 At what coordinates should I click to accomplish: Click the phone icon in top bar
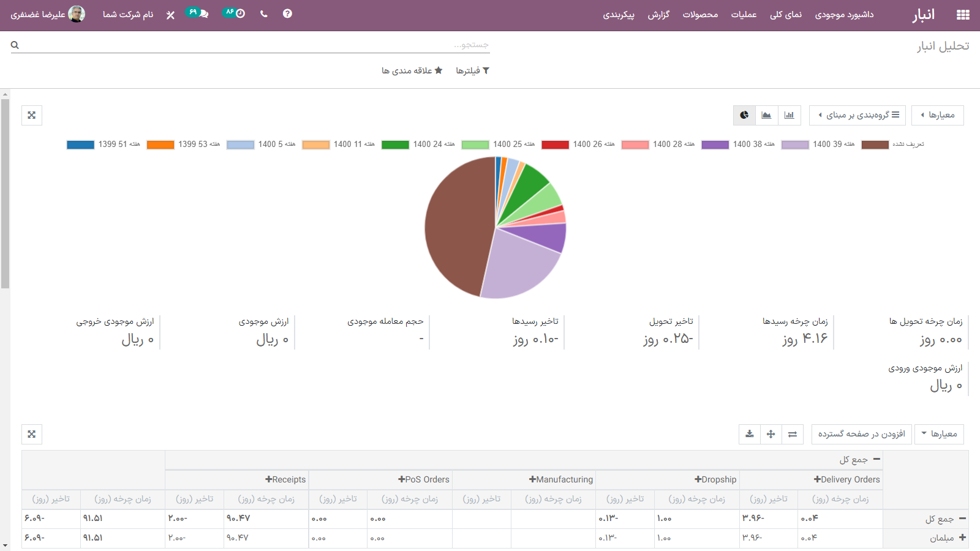pos(263,14)
